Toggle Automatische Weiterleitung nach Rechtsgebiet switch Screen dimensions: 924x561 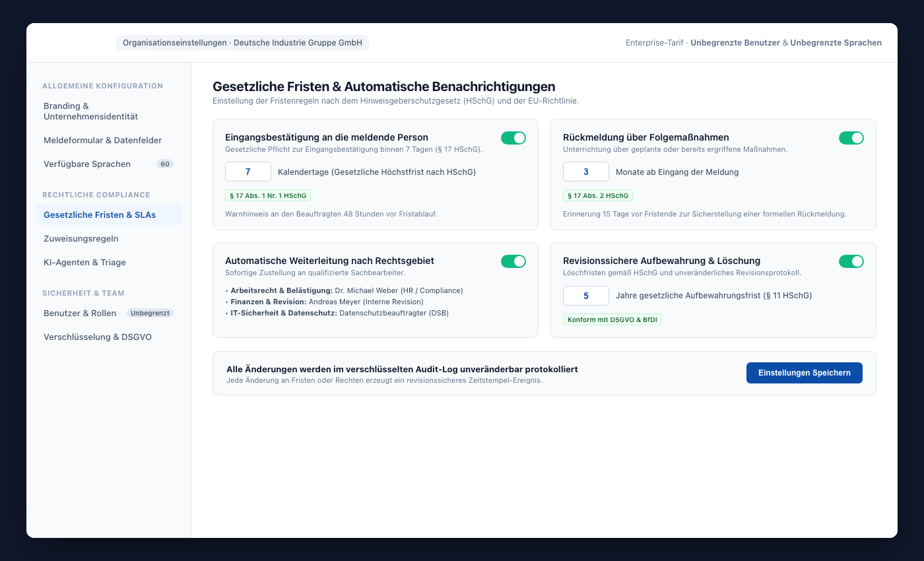point(513,261)
